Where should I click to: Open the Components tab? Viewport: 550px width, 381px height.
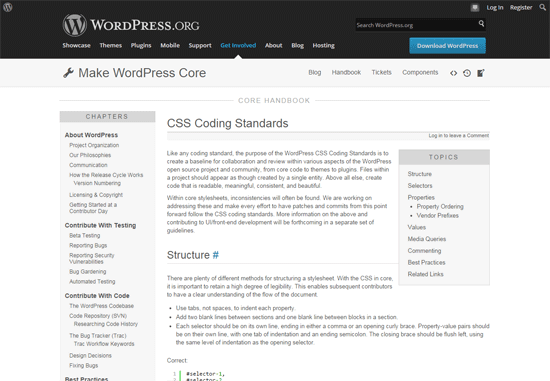click(420, 72)
